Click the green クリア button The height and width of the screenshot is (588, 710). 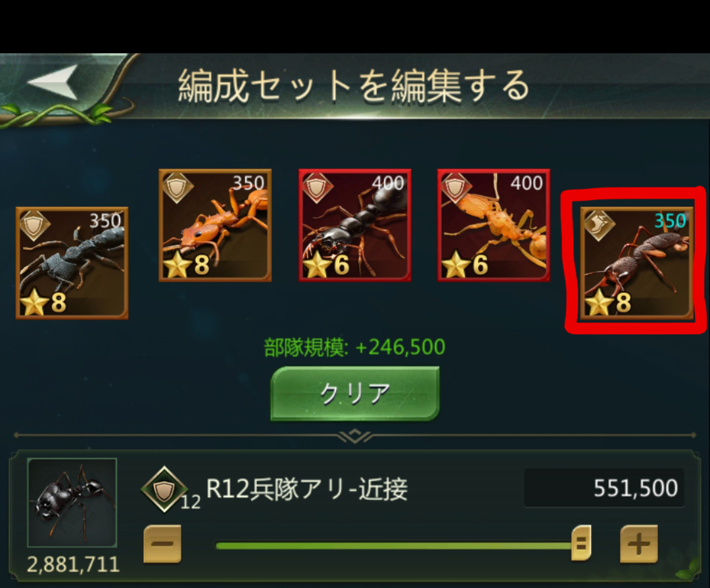click(x=355, y=394)
